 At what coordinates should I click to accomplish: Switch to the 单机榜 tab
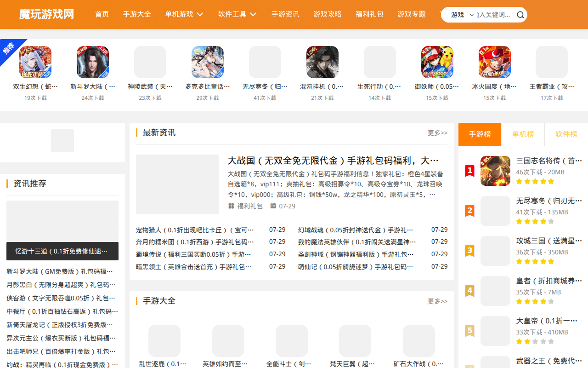523,134
